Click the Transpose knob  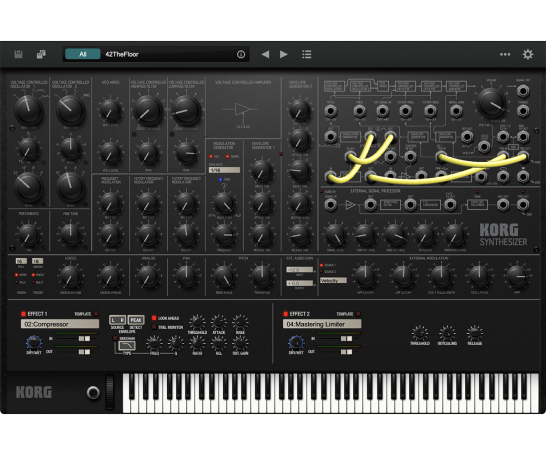pos(262,277)
